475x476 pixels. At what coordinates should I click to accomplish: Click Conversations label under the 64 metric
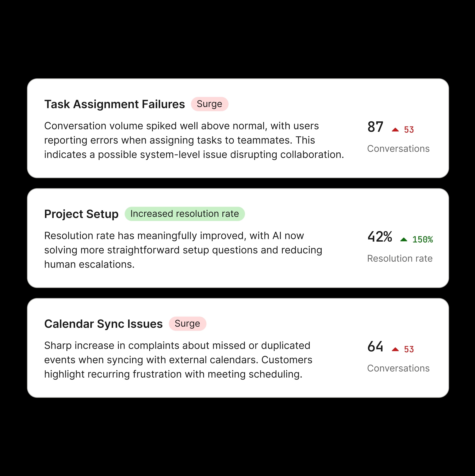[x=398, y=368]
